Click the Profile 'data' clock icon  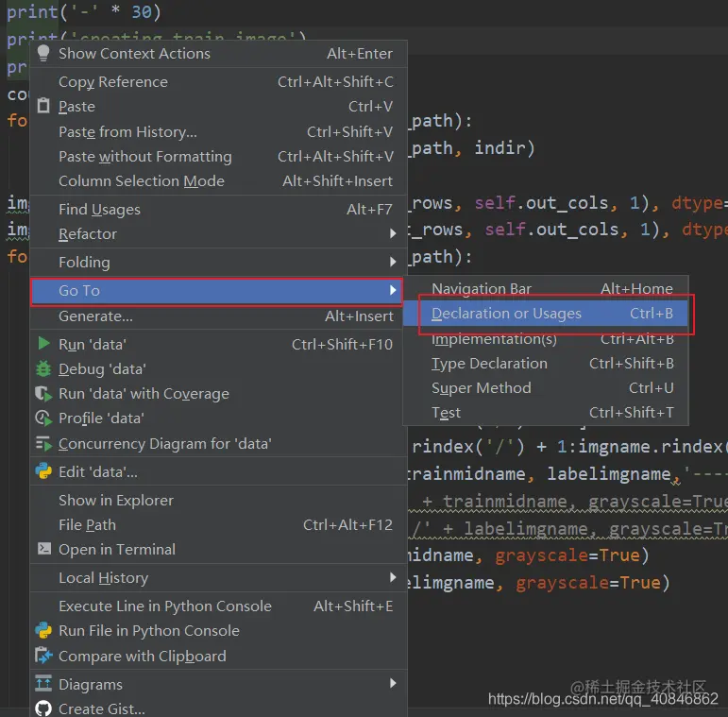[x=43, y=418]
